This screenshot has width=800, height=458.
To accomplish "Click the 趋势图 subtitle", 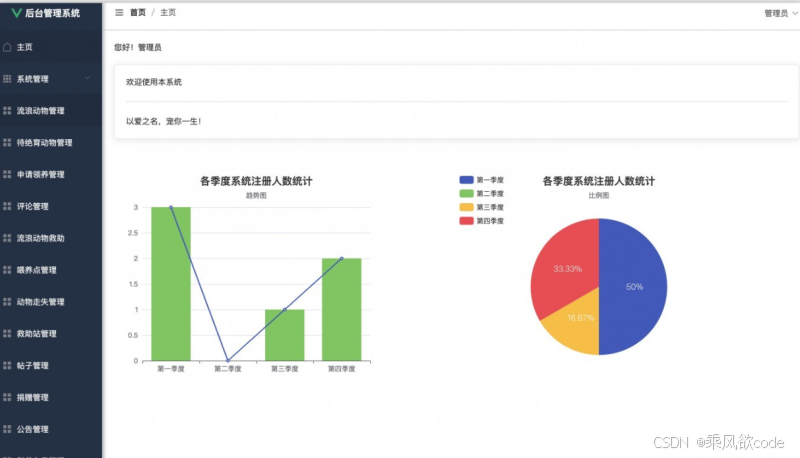I will [256, 195].
